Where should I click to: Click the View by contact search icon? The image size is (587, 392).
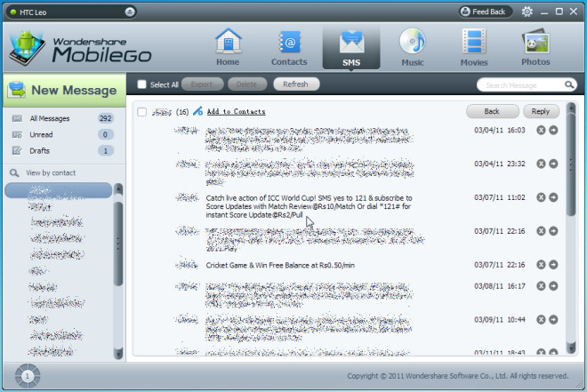click(14, 172)
